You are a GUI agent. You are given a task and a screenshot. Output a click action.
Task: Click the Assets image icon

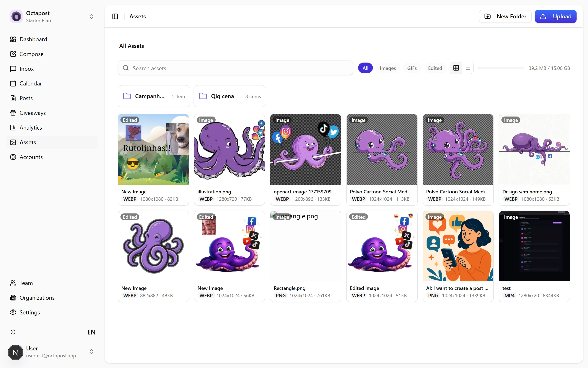(x=13, y=142)
